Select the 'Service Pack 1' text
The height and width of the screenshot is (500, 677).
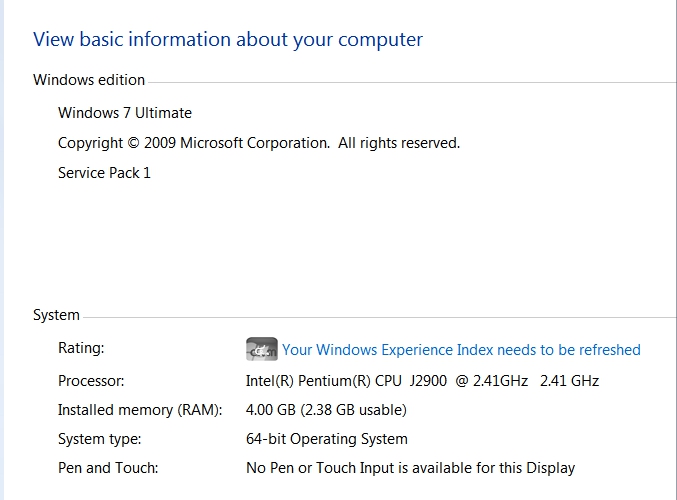(104, 173)
